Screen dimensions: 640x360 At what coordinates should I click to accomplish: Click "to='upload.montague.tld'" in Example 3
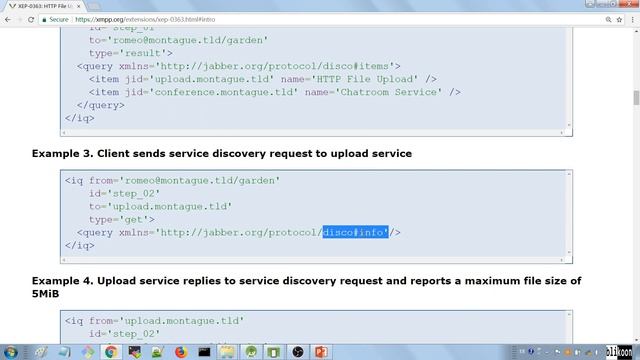160,207
